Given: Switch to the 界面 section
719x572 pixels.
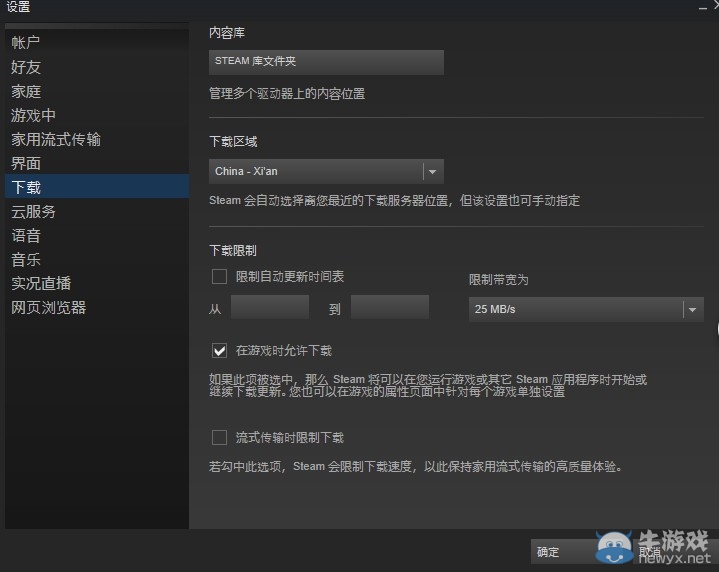Looking at the screenshot, I should (x=97, y=163).
